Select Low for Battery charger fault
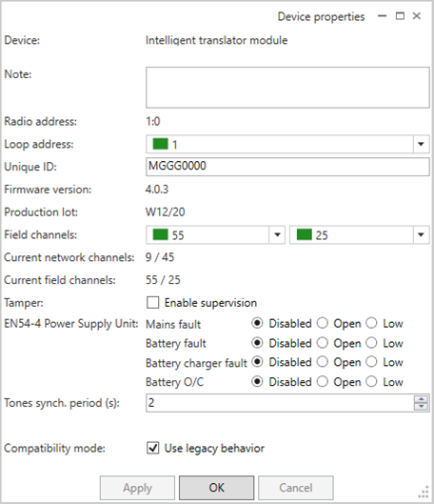Viewport: 434px width, 504px height. [x=371, y=362]
